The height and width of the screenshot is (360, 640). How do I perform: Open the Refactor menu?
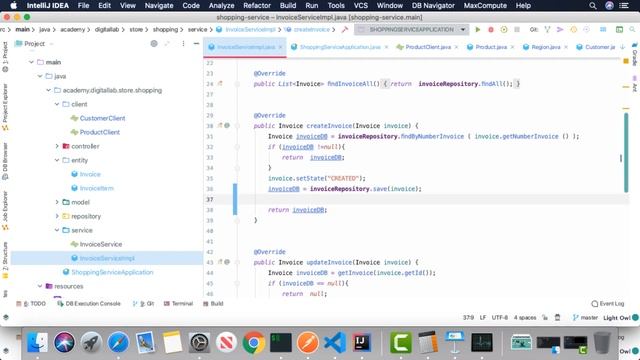[257, 6]
